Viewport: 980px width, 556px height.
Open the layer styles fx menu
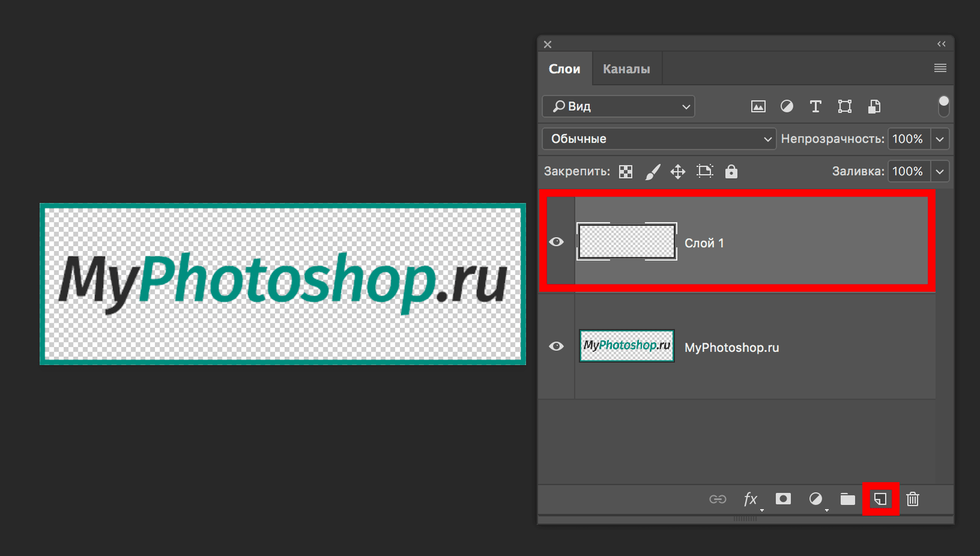751,499
